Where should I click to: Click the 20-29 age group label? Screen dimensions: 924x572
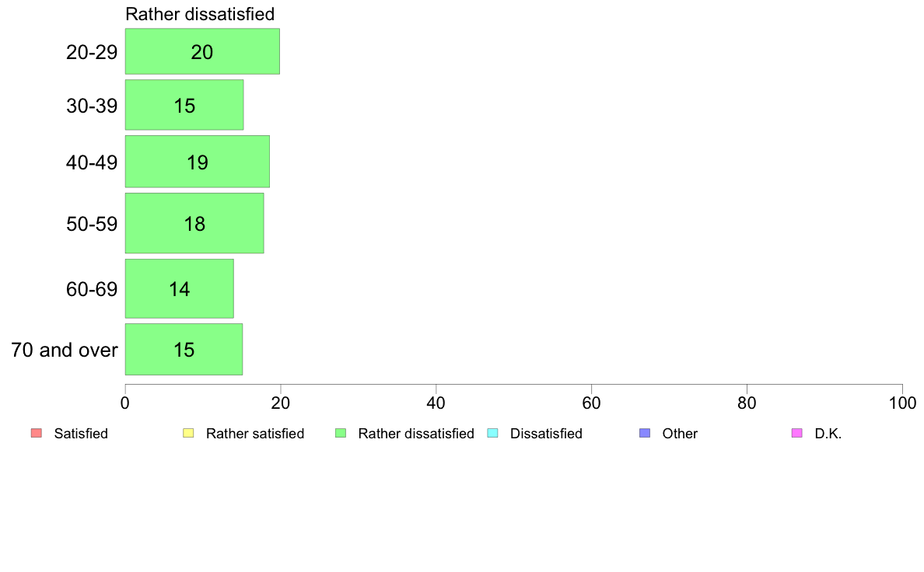coord(92,52)
